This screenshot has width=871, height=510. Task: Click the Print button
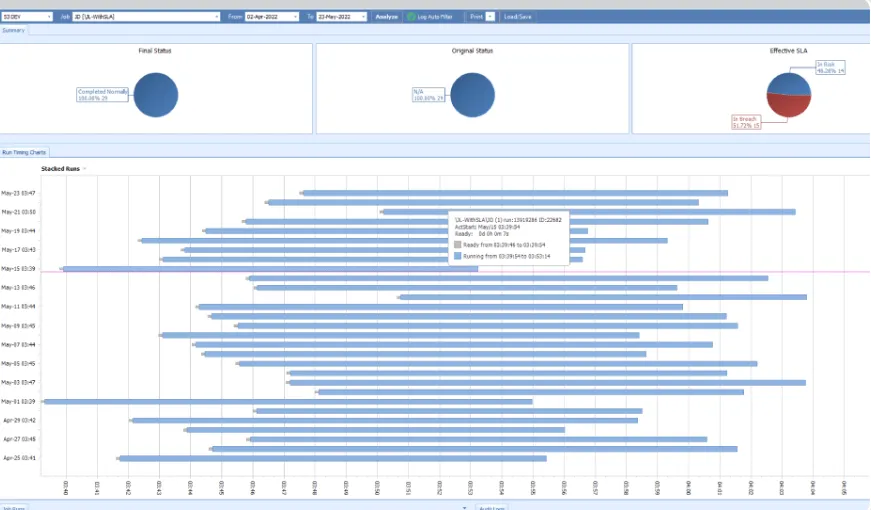pos(476,17)
